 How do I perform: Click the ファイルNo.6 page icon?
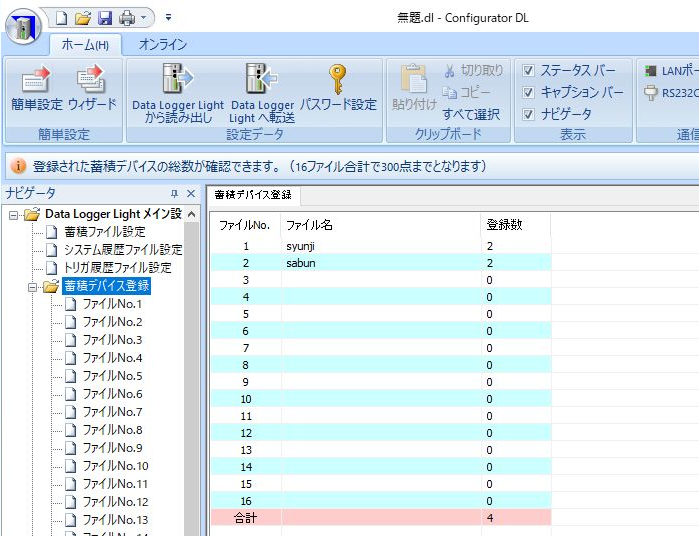click(x=71, y=394)
